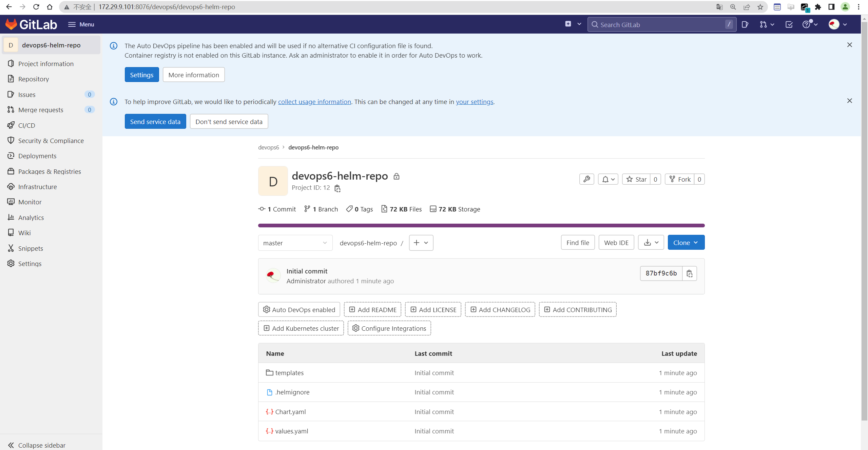Click the wrench icon button beside notifications
The width and height of the screenshot is (868, 450).
586,179
